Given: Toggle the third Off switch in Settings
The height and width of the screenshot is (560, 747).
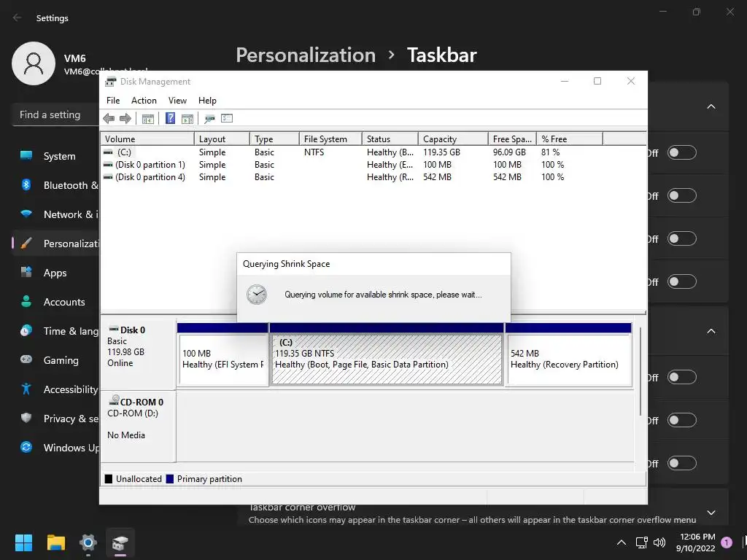Looking at the screenshot, I should [x=682, y=238].
